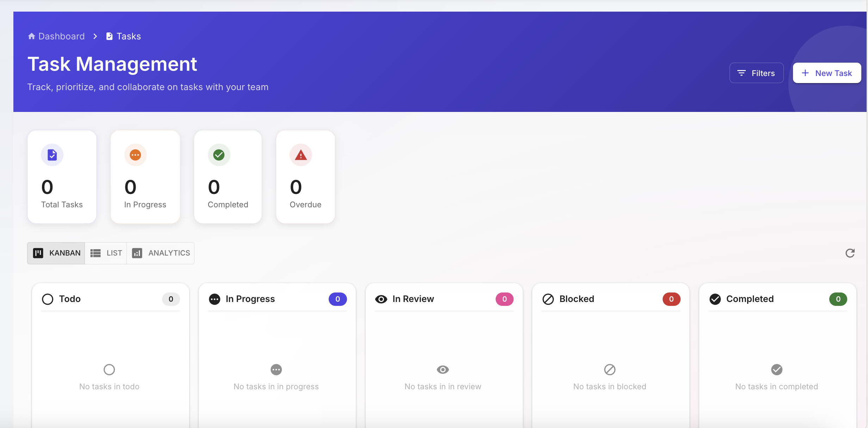Click the In Review column eye icon

381,299
